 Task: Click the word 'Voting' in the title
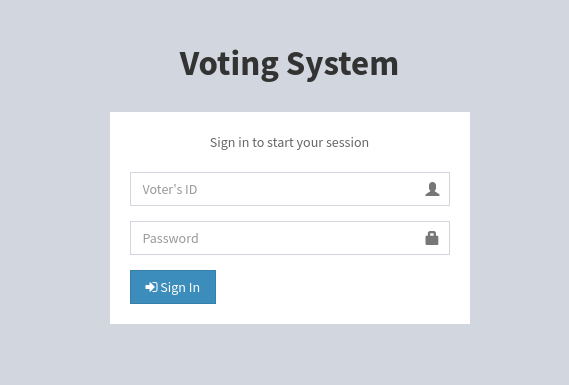[229, 65]
